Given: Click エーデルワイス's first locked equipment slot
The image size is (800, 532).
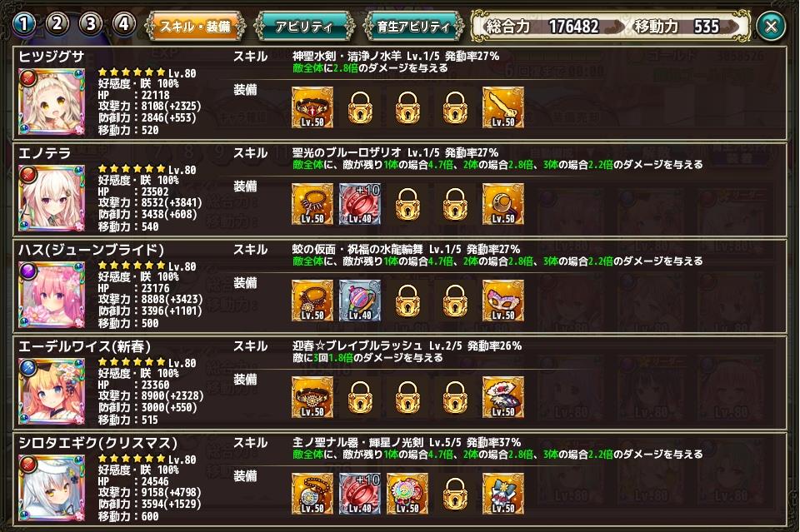Looking at the screenshot, I should pyautogui.click(x=360, y=397).
